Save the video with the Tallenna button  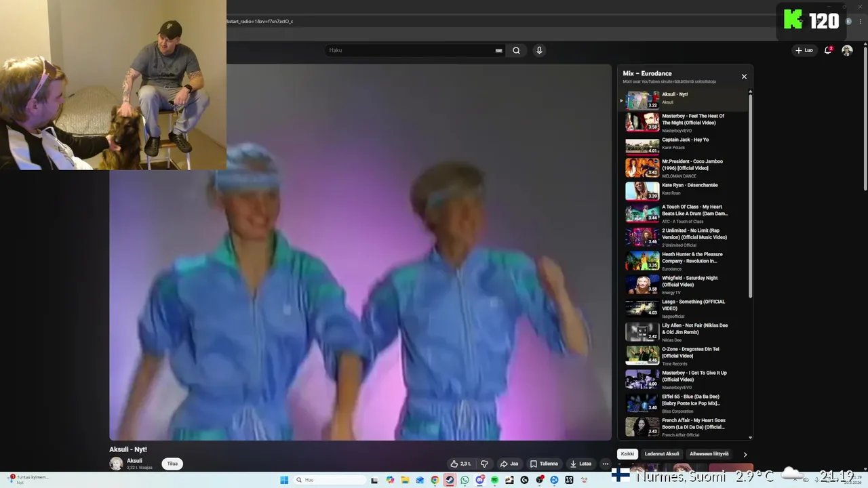pos(545,464)
